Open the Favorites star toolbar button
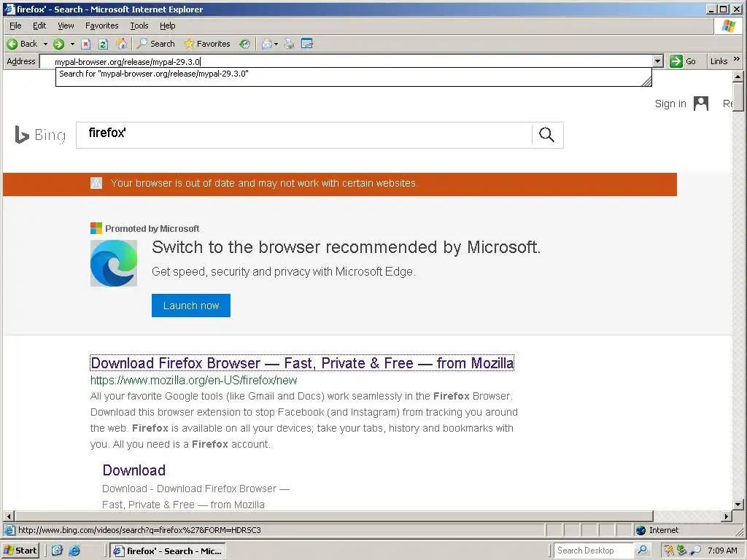 (x=206, y=44)
